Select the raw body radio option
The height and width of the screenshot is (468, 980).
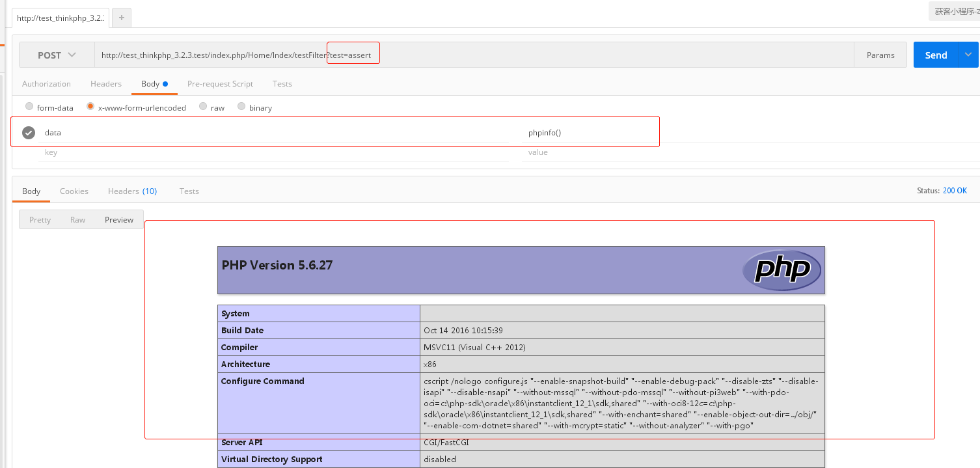point(204,107)
